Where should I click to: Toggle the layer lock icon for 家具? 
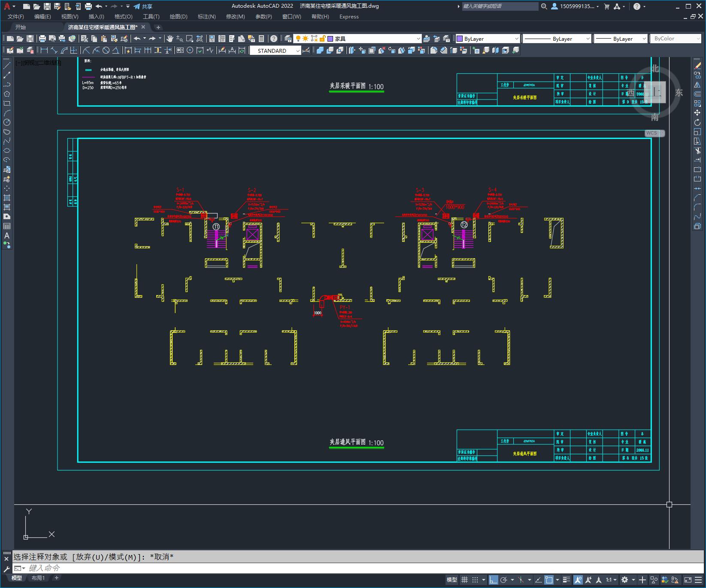coord(322,39)
